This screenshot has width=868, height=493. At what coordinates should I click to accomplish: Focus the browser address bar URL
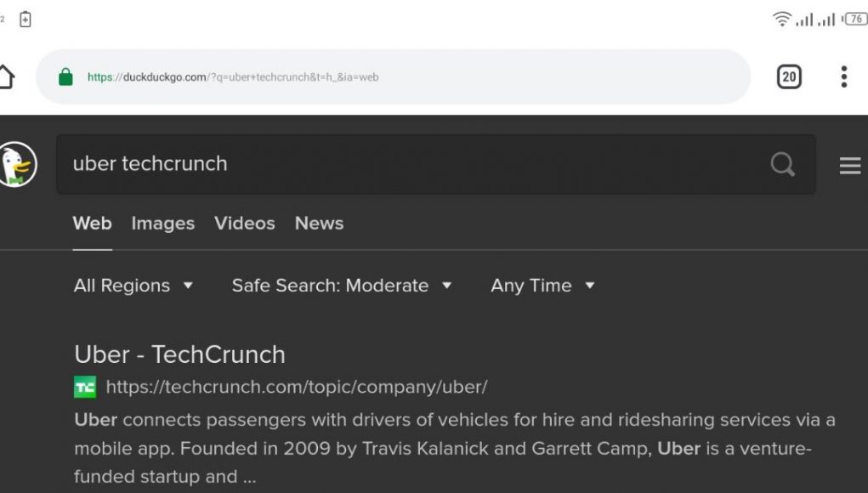point(393,76)
